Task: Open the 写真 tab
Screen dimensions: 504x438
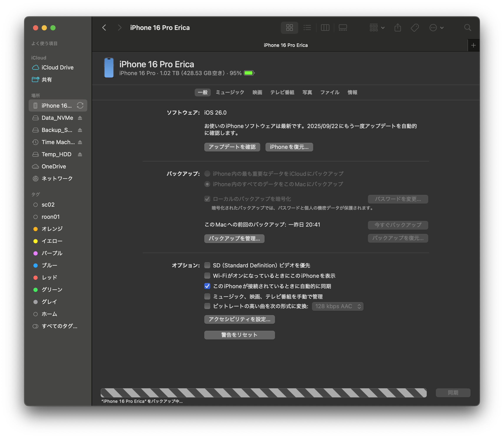Action: [x=307, y=92]
